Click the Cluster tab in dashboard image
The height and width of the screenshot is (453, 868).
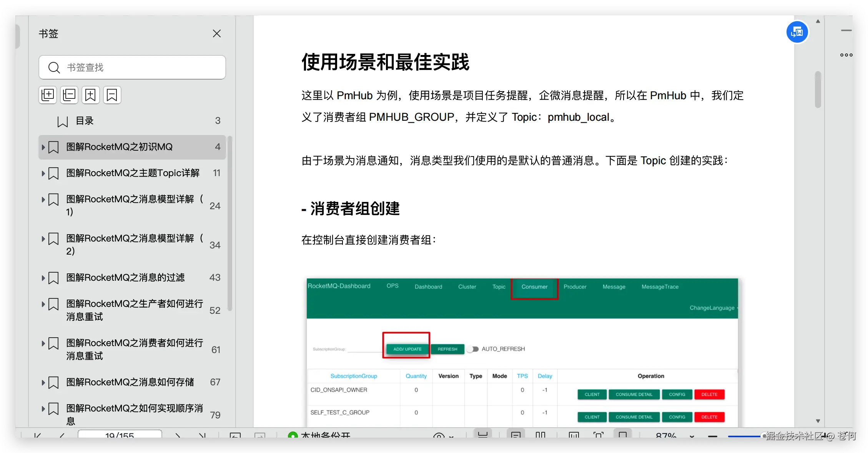[x=467, y=287]
